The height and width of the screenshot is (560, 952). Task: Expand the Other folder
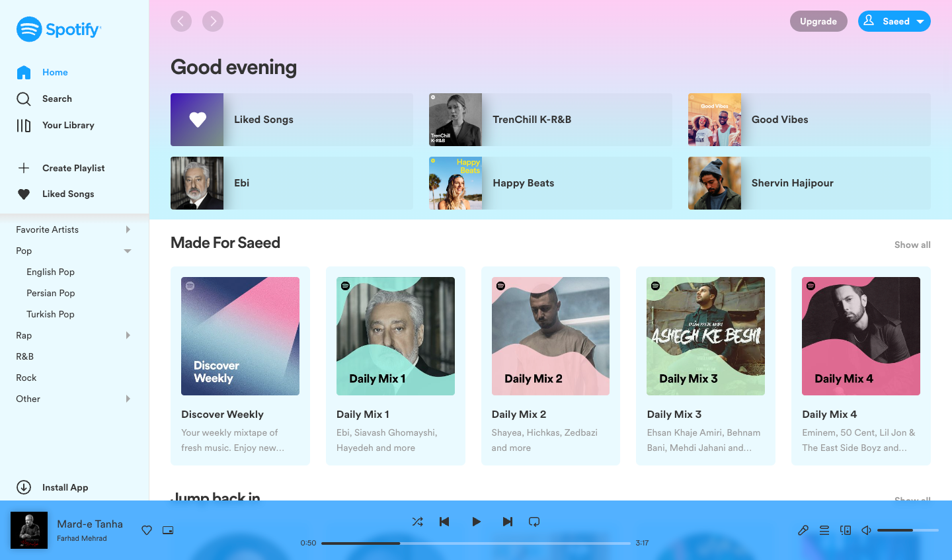(x=128, y=399)
